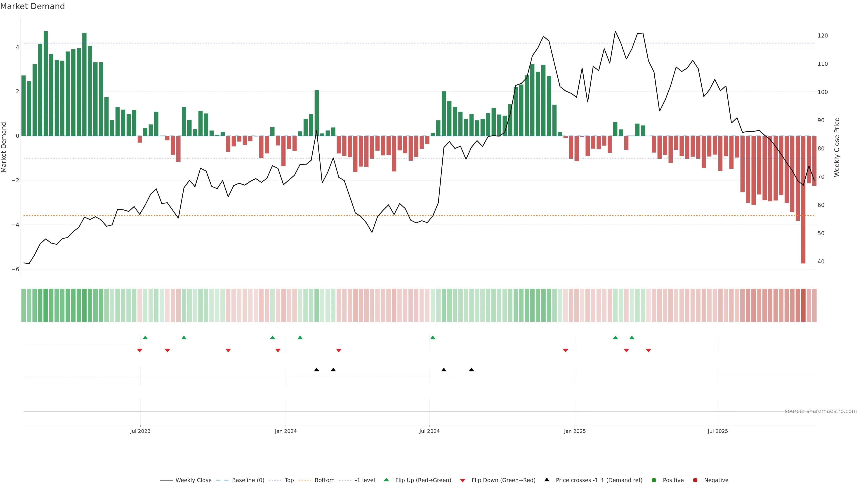Click the Flip Up marker just after Jul 2024
This screenshot has height=488, width=868.
[433, 338]
